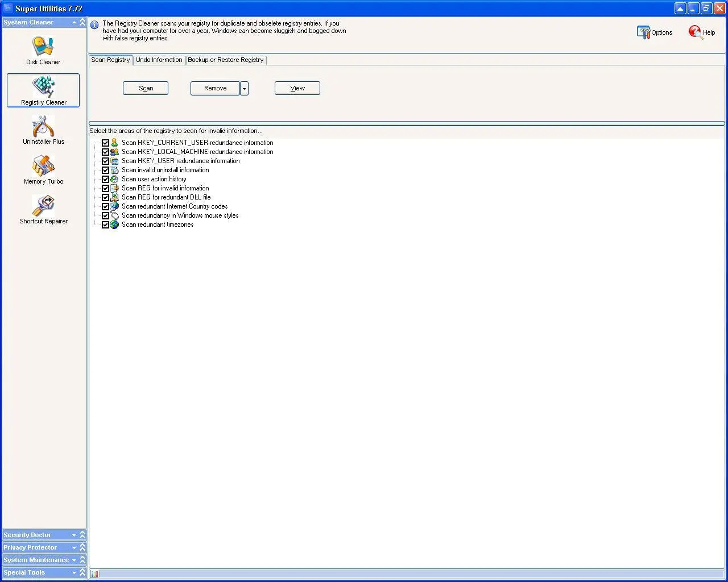
Task: Toggle the Scan HKEY_USER redundance checkbox
Action: [x=105, y=161]
